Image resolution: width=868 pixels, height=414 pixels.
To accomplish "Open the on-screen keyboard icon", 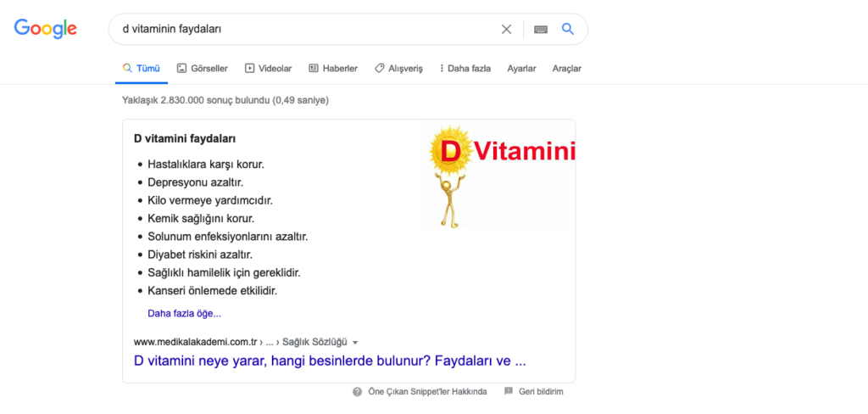I will pos(541,29).
